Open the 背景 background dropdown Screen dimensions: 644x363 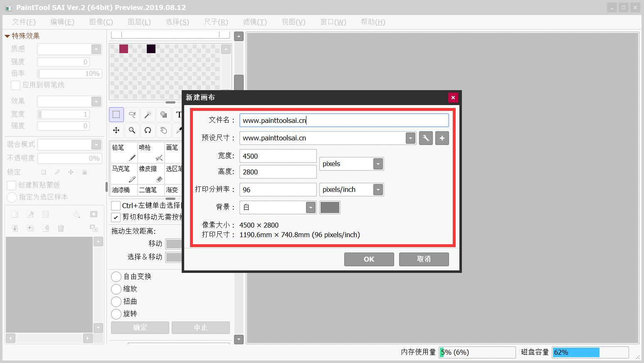click(311, 208)
